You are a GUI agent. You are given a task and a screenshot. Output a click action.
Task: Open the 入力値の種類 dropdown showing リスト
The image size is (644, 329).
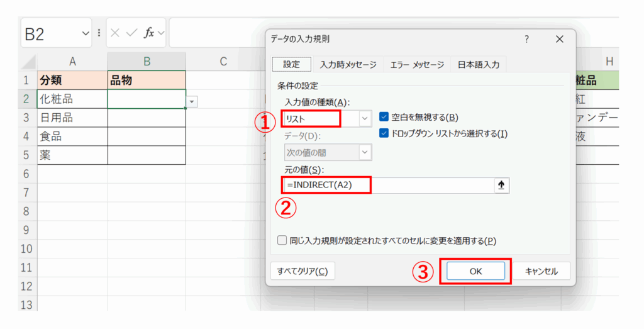coord(365,118)
